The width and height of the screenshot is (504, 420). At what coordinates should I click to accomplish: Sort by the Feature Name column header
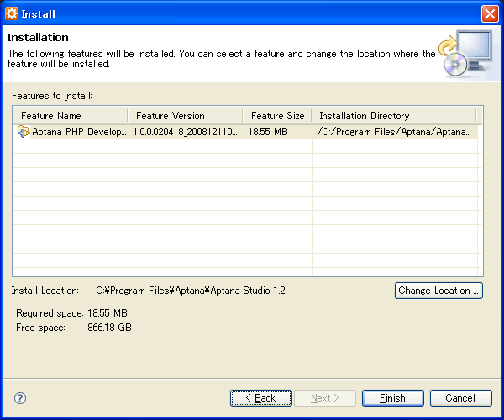click(71, 116)
